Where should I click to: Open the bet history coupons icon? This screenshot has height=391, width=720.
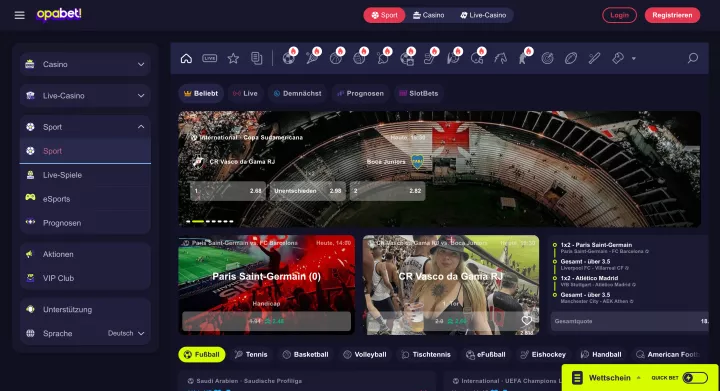(x=257, y=58)
